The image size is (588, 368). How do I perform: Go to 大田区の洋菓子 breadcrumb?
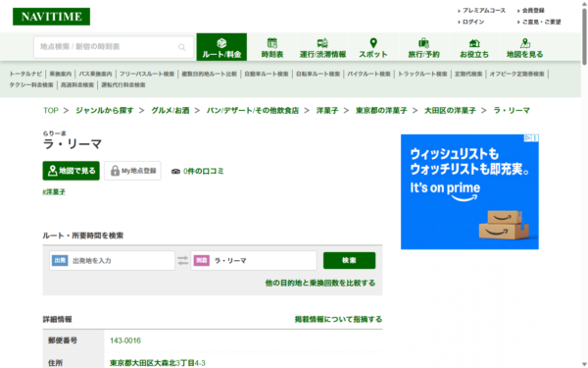tap(450, 110)
